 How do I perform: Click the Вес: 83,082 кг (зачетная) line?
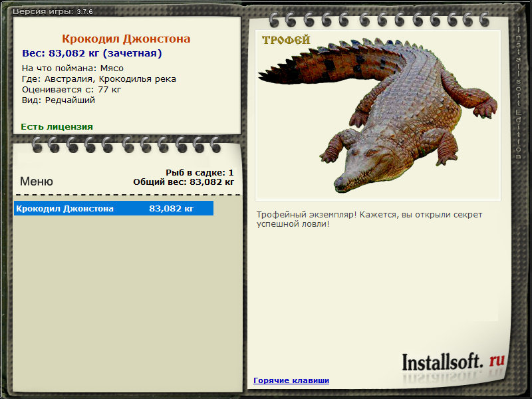[x=92, y=53]
